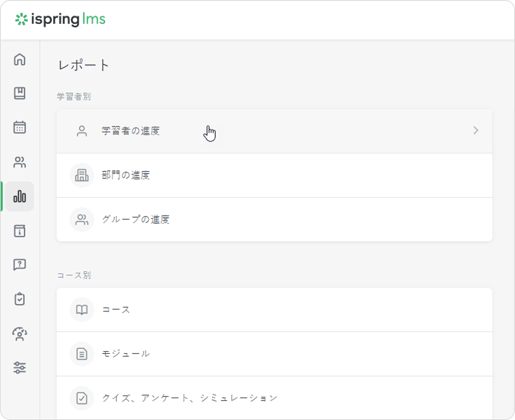Open the コース report
The width and height of the screenshot is (515, 420).
[116, 310]
